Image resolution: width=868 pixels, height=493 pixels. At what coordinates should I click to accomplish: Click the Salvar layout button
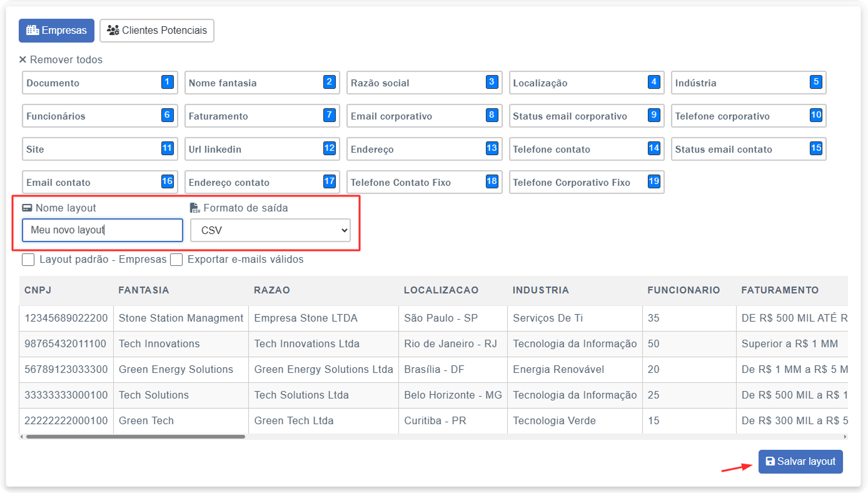(800, 462)
